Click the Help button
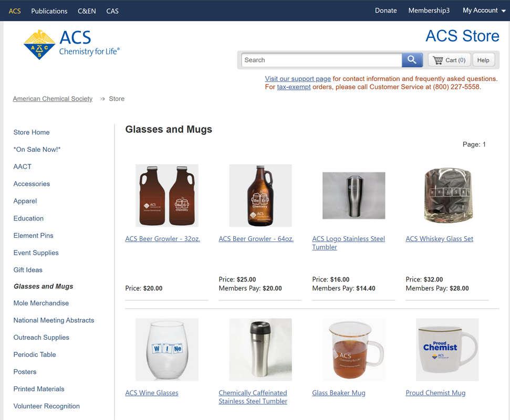This screenshot has height=420, width=510. click(483, 60)
